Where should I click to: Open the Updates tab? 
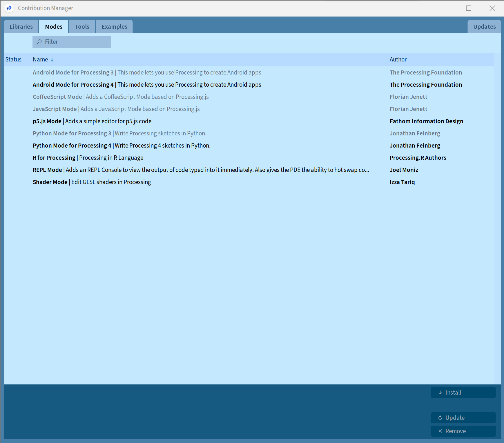click(484, 27)
